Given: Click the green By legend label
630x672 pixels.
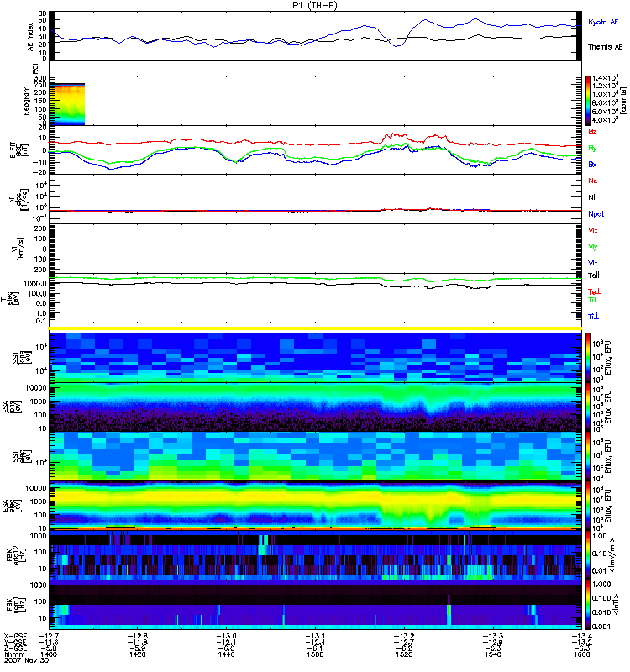Looking at the screenshot, I should (592, 148).
